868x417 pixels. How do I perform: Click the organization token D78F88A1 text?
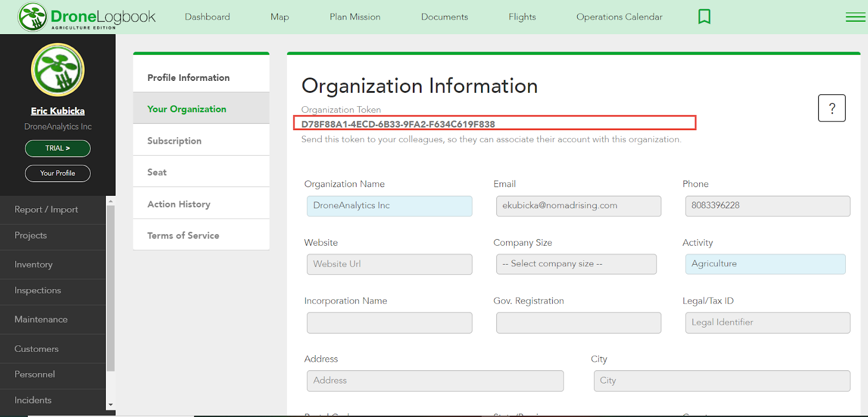[398, 124]
